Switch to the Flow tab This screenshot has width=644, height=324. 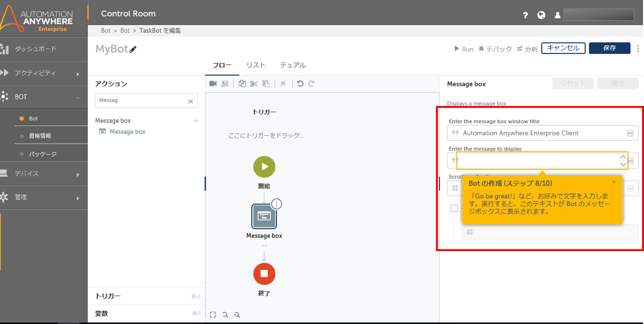(x=222, y=65)
